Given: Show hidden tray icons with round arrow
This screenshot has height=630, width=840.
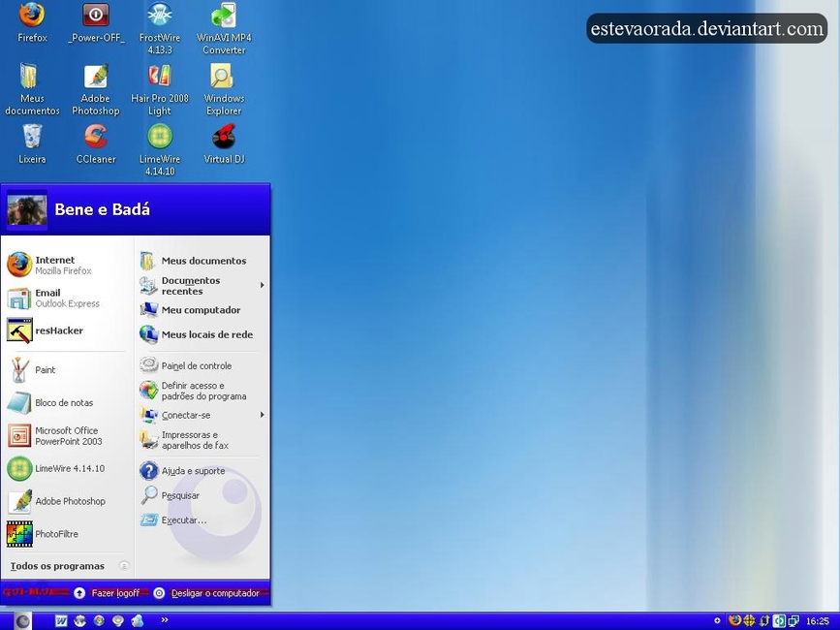Looking at the screenshot, I should (717, 620).
